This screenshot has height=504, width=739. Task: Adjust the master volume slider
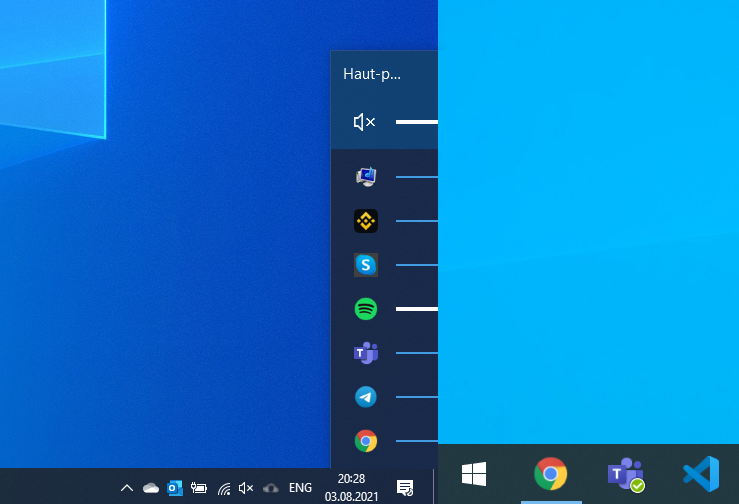point(417,122)
